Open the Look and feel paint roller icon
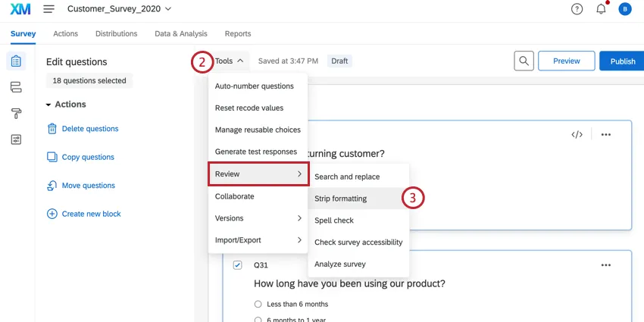 coord(16,114)
